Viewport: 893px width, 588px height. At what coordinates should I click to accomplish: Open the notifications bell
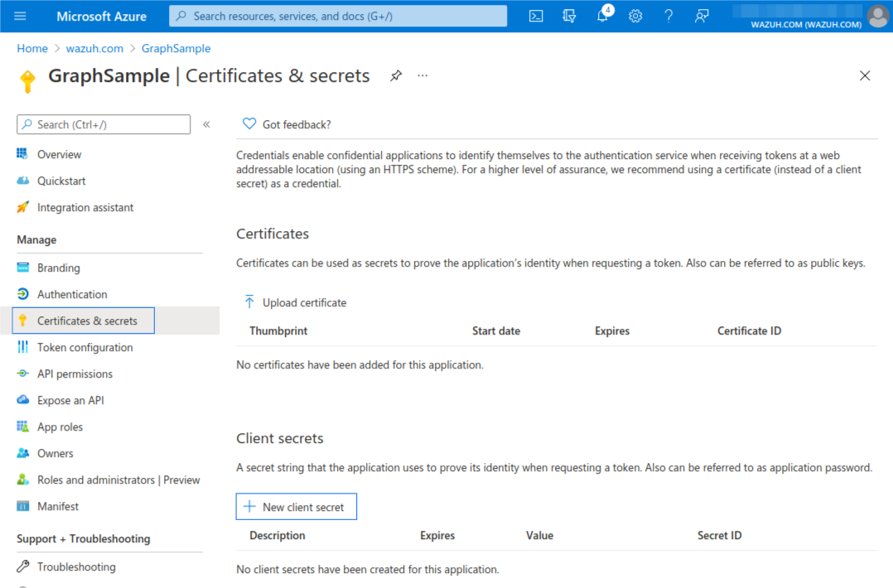click(603, 16)
